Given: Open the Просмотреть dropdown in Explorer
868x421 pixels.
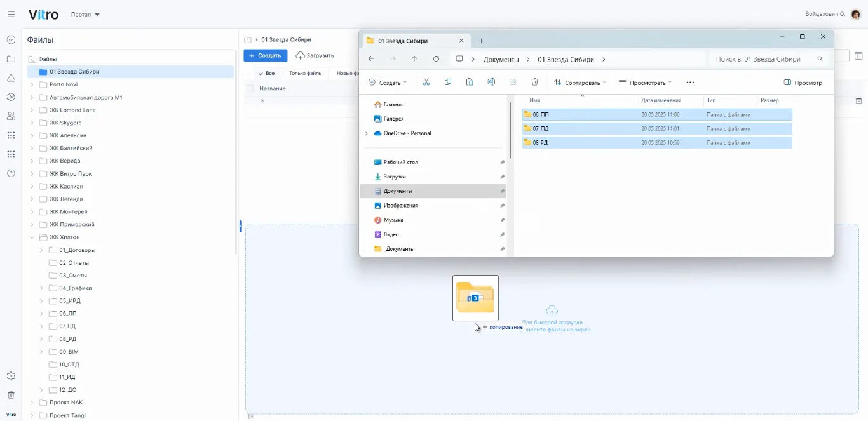Looking at the screenshot, I should [x=645, y=83].
